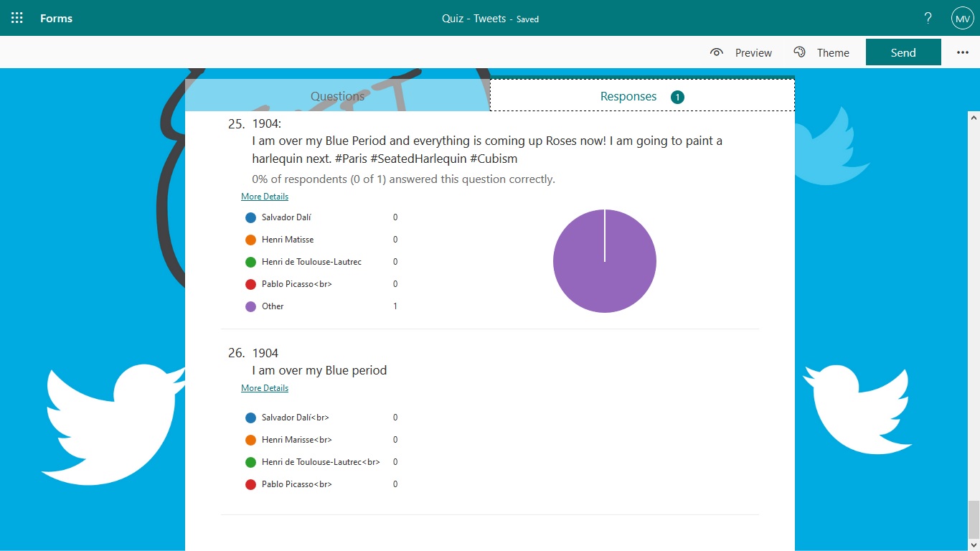This screenshot has width=980, height=551.
Task: Open the more options ellipsis menu
Action: pos(963,52)
